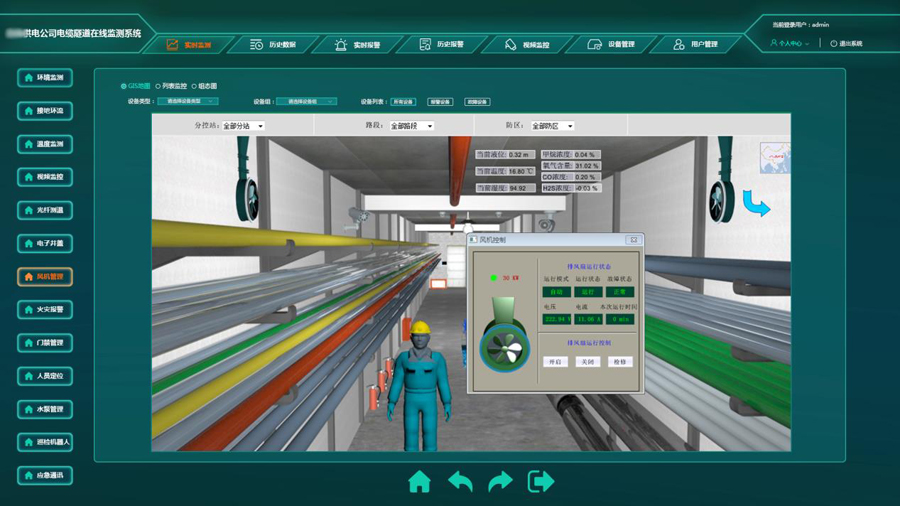Select the 列表监控 radio option

[158, 87]
